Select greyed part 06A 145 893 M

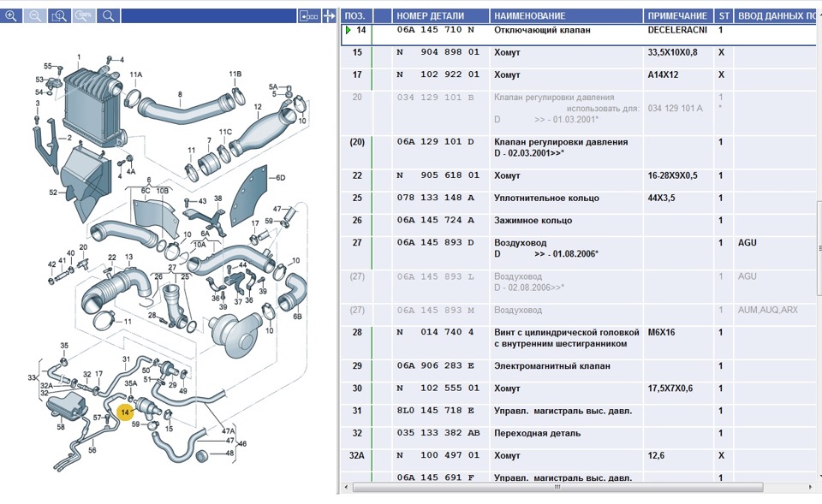click(x=436, y=310)
